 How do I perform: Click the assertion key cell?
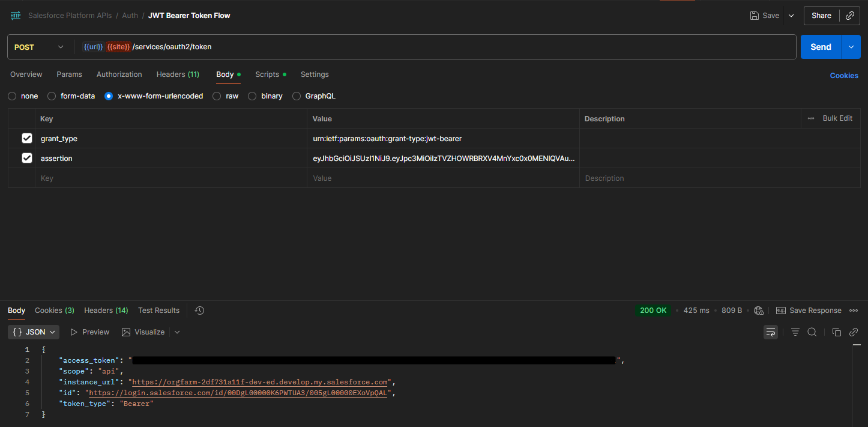[171, 159]
